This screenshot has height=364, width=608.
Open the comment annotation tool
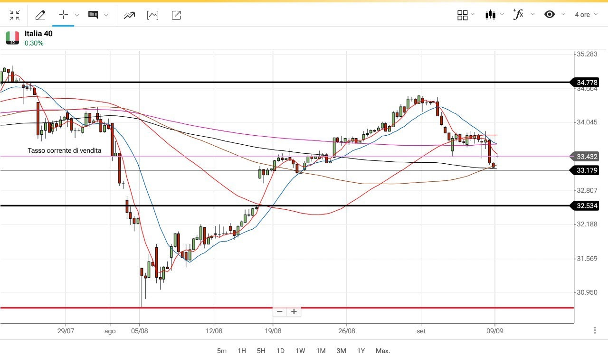coord(93,15)
